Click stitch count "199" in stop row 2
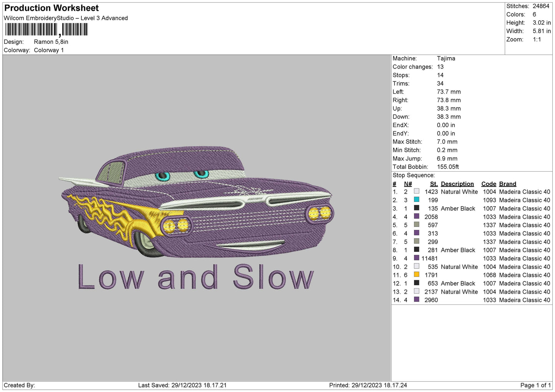 point(433,200)
